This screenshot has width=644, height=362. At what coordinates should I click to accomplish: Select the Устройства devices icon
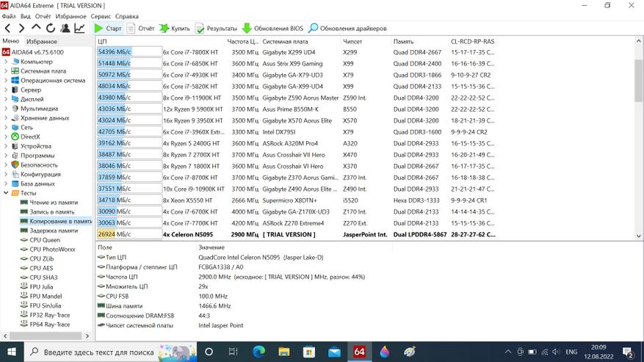point(15,146)
